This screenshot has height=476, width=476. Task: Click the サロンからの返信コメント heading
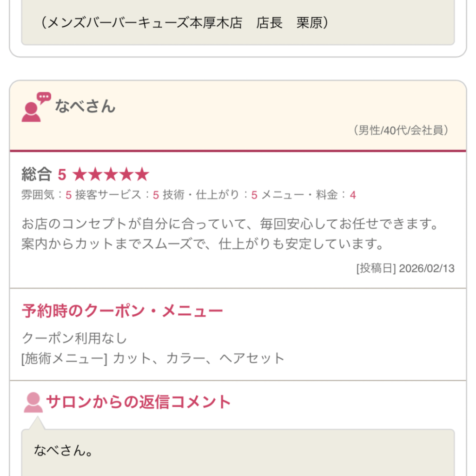[139, 402]
